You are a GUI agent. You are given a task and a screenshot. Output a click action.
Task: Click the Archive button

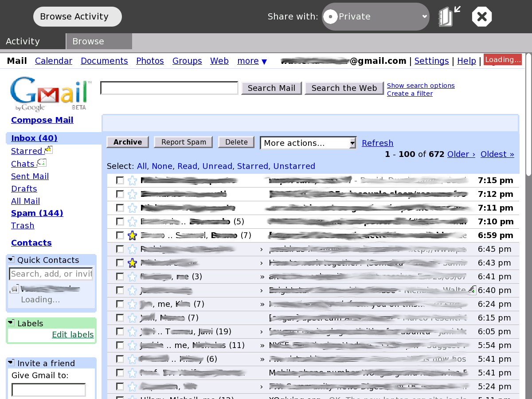pos(128,142)
